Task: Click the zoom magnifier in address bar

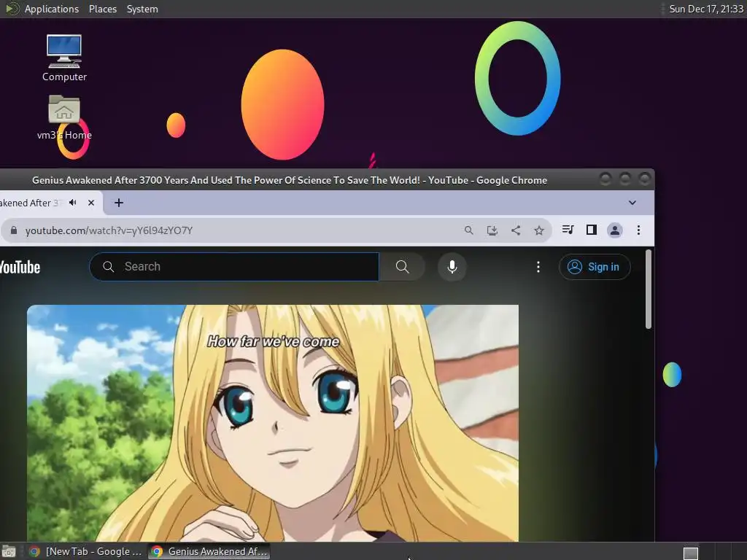Action: pos(469,230)
